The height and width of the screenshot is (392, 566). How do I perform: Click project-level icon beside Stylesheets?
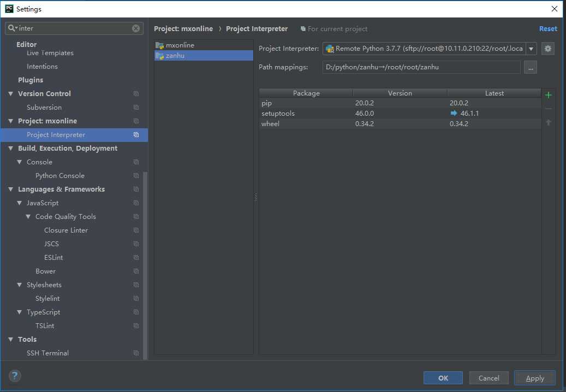tap(136, 285)
